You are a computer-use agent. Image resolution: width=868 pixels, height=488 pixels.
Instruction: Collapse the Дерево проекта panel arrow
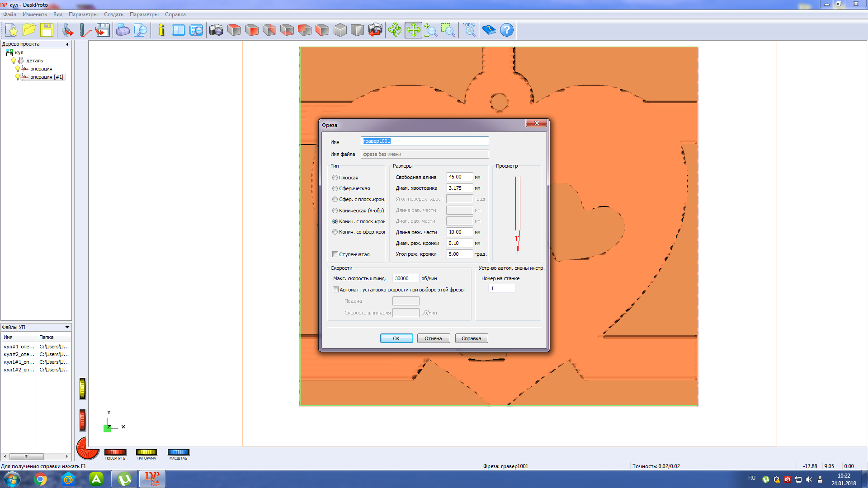pos(67,44)
